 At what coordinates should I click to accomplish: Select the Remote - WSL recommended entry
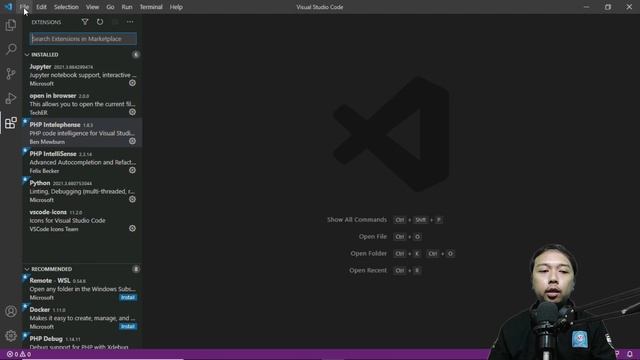(82, 289)
